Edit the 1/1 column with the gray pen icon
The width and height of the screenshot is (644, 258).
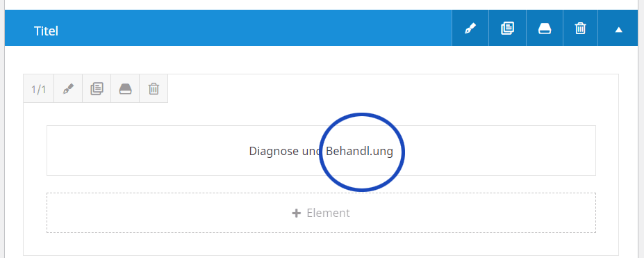[68, 89]
